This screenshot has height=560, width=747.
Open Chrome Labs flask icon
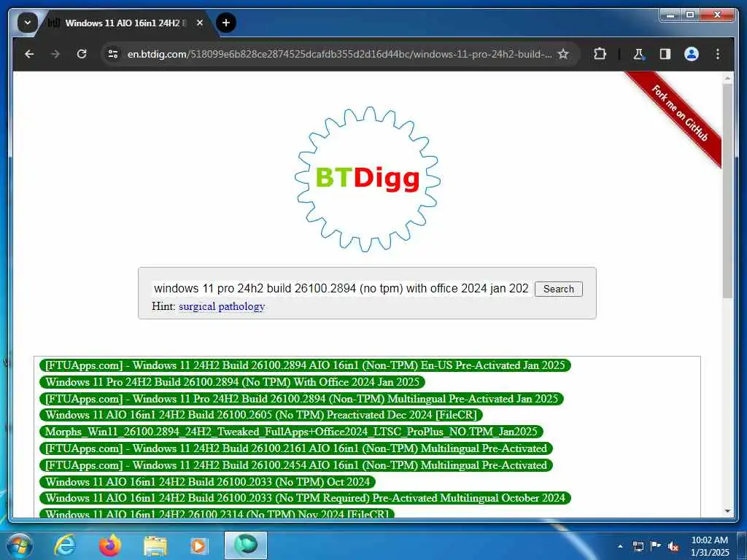tap(638, 54)
